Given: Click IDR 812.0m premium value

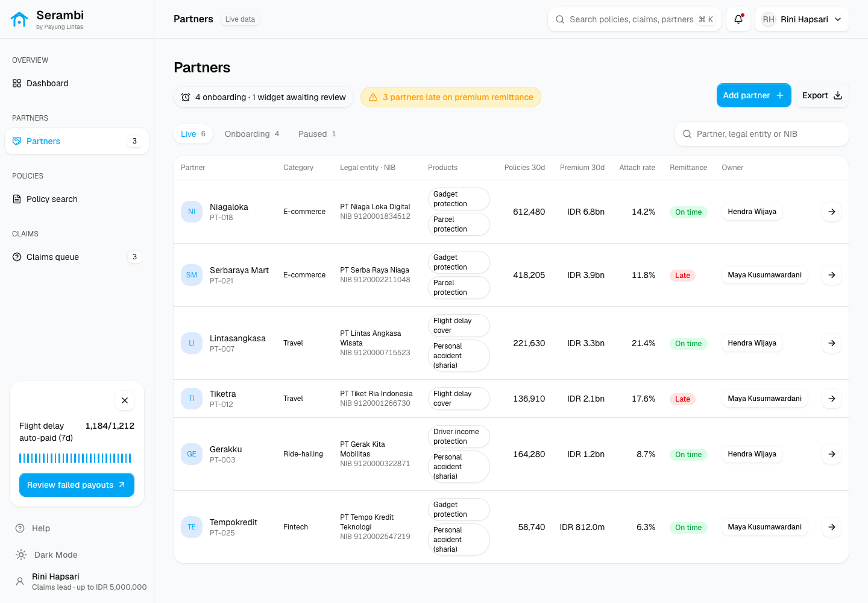Looking at the screenshot, I should click(582, 527).
